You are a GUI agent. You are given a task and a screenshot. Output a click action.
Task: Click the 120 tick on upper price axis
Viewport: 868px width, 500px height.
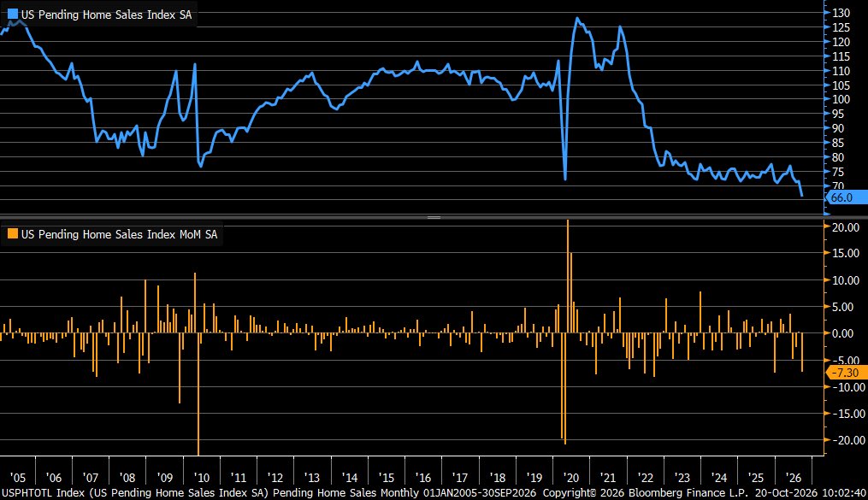(x=841, y=42)
